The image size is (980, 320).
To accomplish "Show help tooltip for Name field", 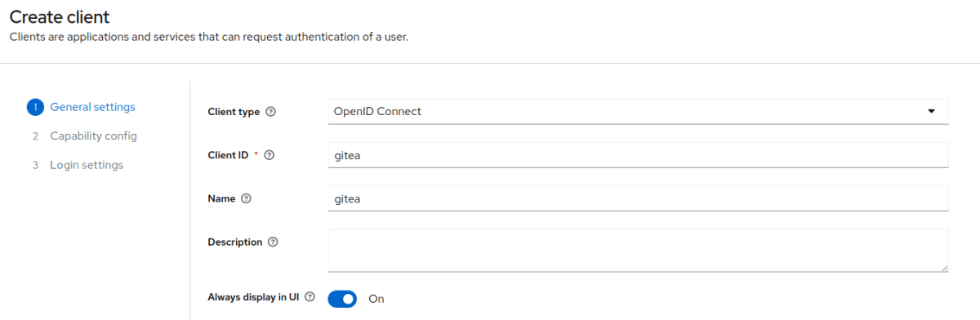I will coord(247,198).
